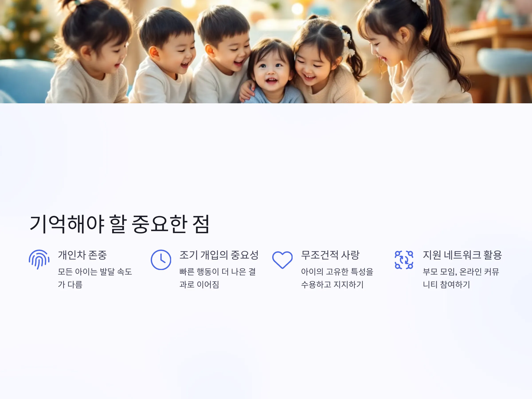Click the heading 개인차 존중
The image size is (532, 399).
click(x=82, y=255)
